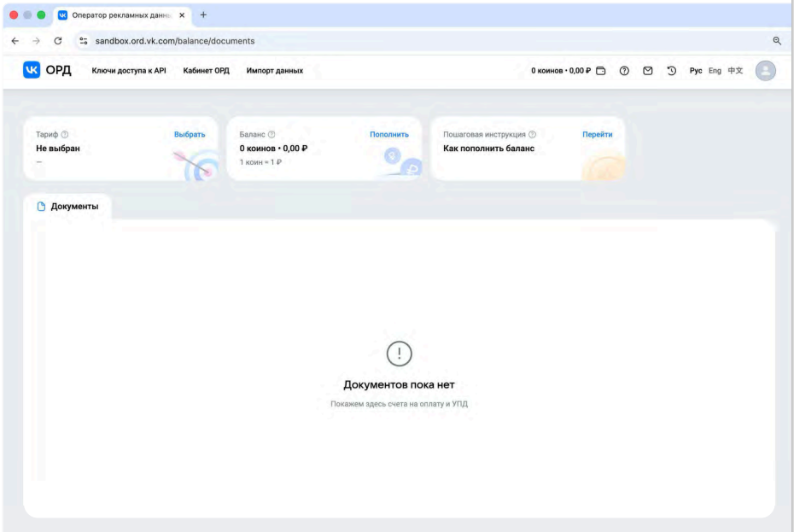Viewport: 794px width, 532px height.
Task: Select the Документы tab
Action: click(x=67, y=207)
